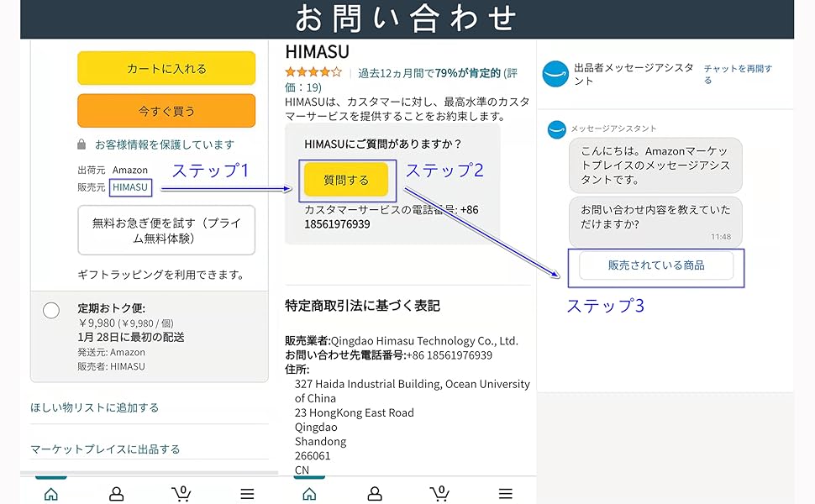Select 定期おトク便 radio button

pos(51,310)
